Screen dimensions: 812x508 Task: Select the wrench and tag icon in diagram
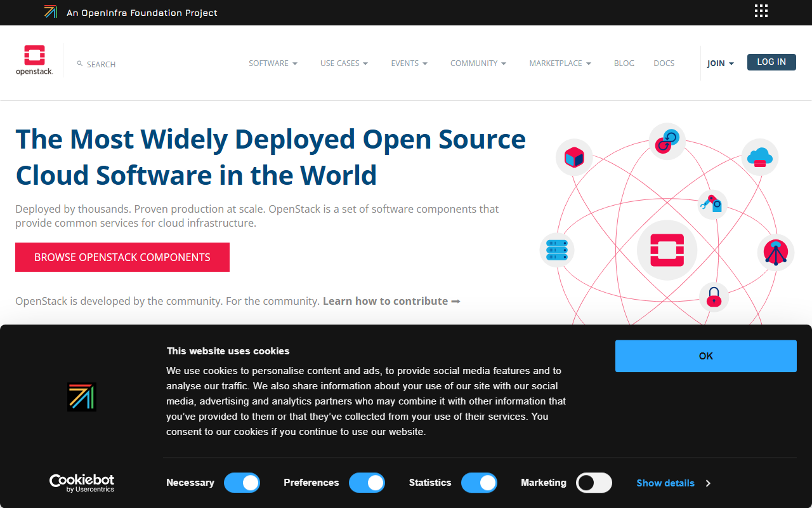click(711, 204)
